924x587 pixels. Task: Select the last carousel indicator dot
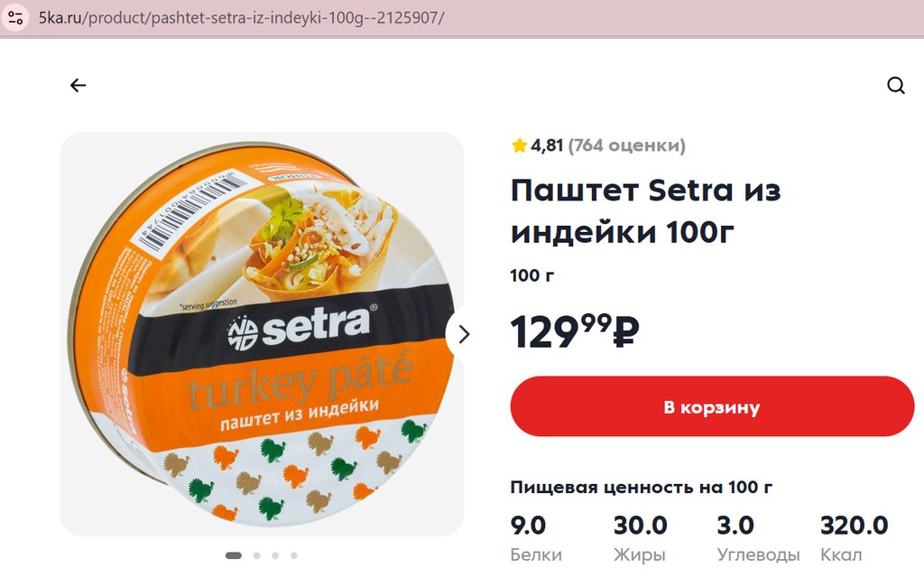click(293, 555)
